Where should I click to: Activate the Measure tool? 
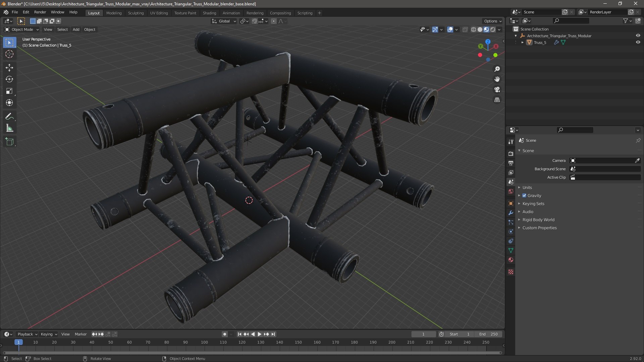pyautogui.click(x=9, y=128)
